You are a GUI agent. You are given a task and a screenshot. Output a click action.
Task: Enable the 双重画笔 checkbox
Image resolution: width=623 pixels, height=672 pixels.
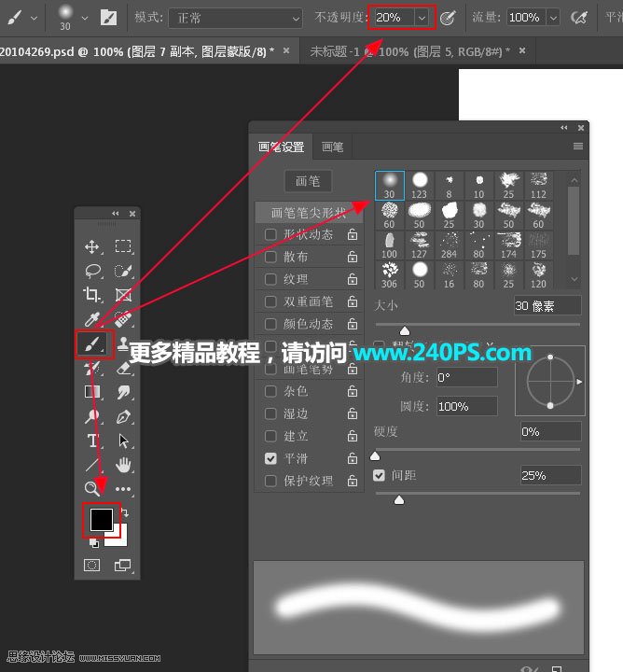pos(270,301)
